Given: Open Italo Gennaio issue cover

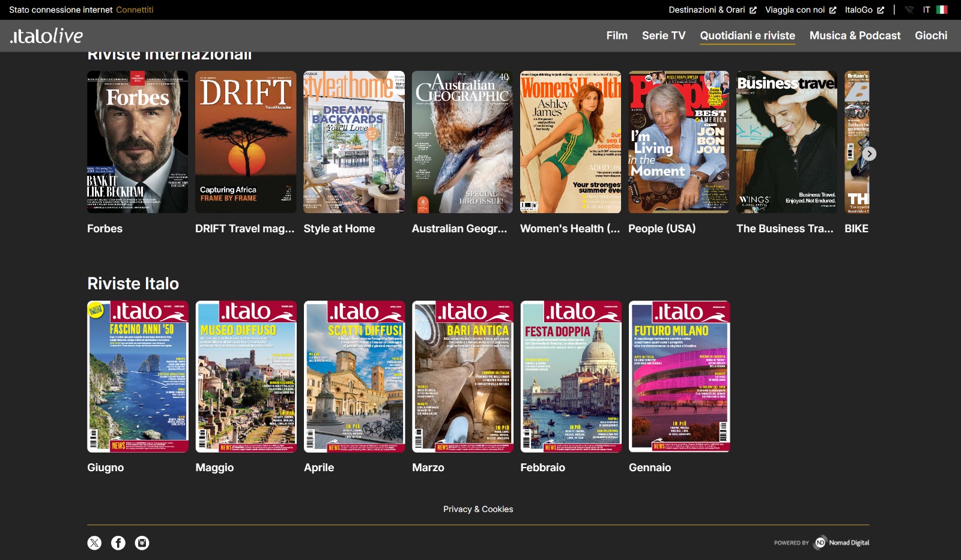Looking at the screenshot, I should (679, 376).
